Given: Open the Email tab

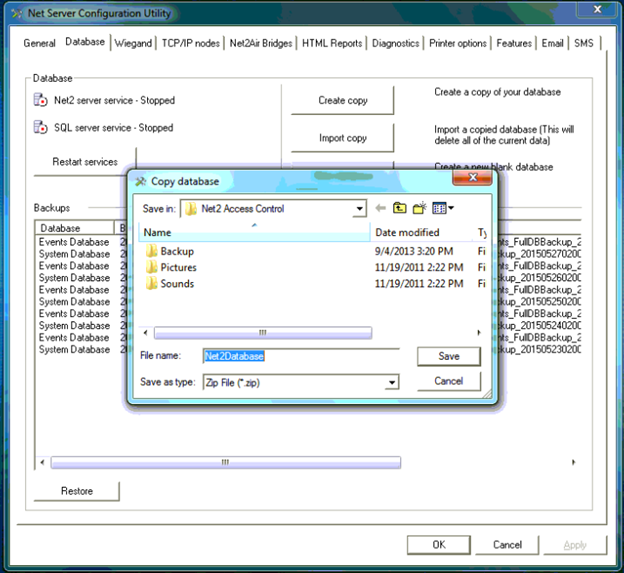Looking at the screenshot, I should (x=552, y=43).
